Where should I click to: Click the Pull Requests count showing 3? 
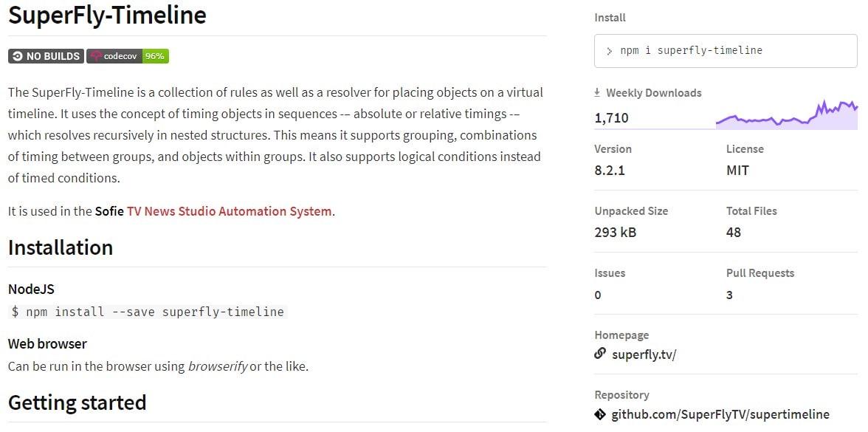[728, 295]
